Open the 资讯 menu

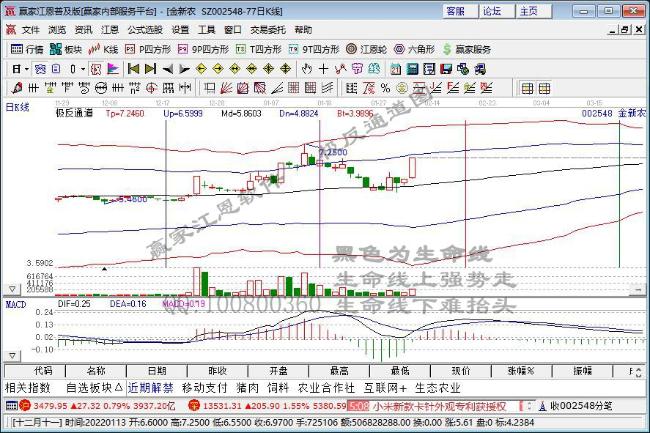point(83,30)
